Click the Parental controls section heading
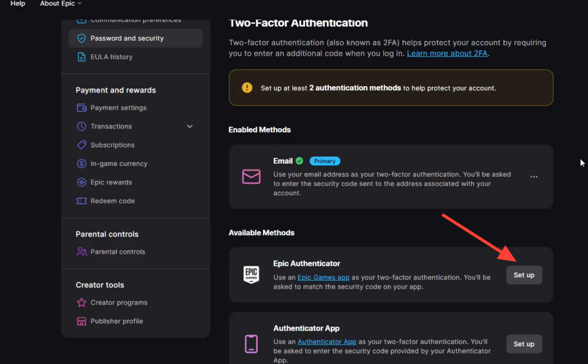588x364 pixels. click(x=107, y=234)
